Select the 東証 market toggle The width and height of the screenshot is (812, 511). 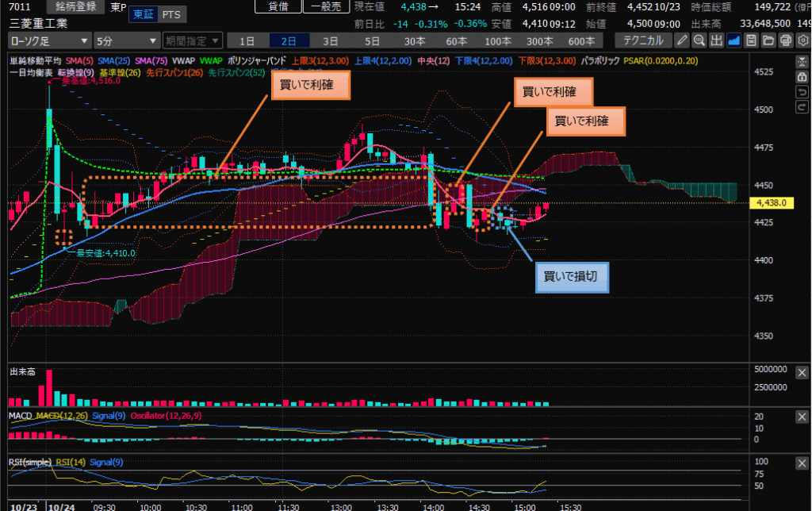pos(144,15)
